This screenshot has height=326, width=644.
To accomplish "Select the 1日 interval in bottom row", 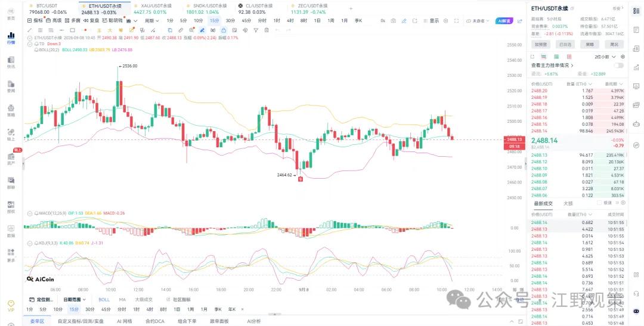I will [177, 309].
